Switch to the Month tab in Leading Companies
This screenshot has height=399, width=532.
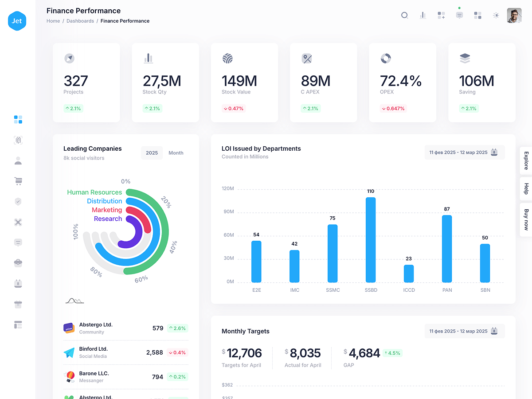(176, 153)
